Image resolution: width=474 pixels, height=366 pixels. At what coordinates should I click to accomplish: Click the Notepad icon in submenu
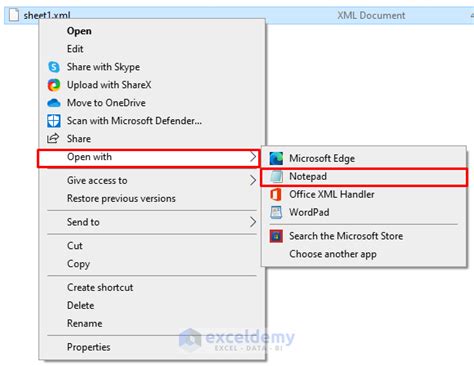276,177
